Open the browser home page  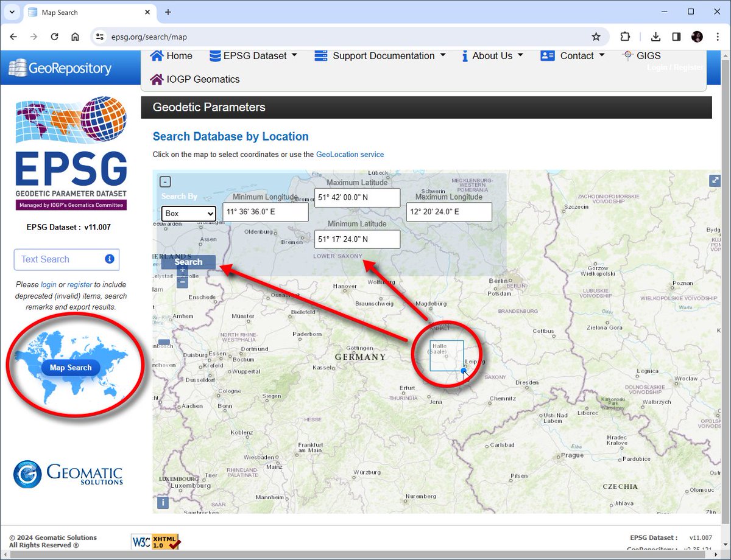point(75,37)
